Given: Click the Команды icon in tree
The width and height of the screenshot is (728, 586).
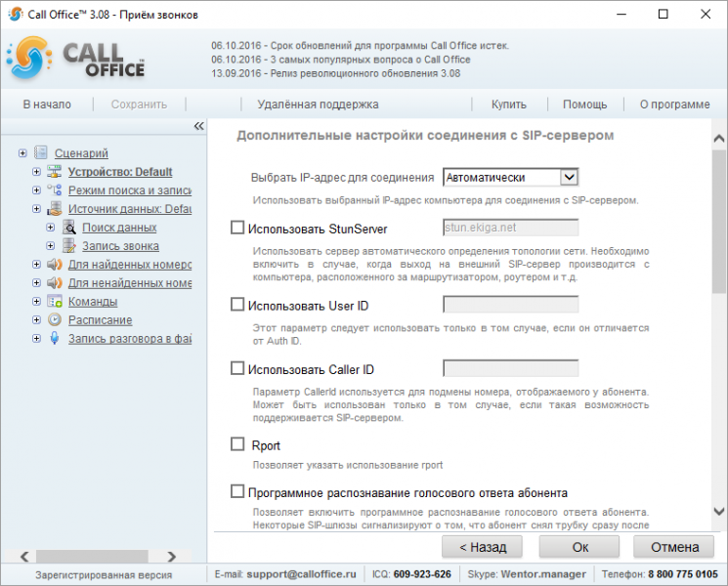Looking at the screenshot, I should (55, 302).
